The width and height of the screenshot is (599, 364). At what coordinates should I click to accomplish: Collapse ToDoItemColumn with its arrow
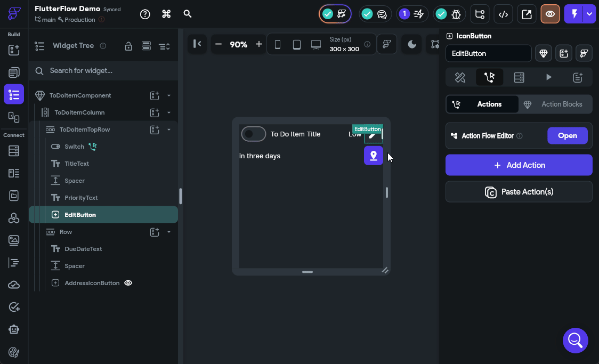pyautogui.click(x=169, y=112)
